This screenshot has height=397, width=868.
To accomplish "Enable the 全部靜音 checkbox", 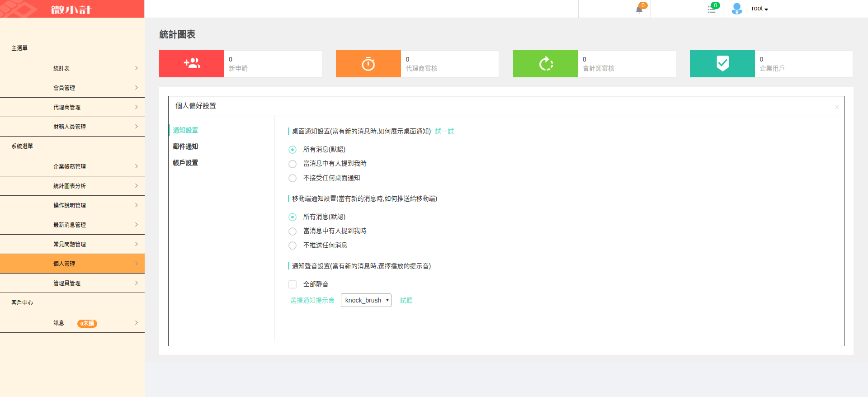I will coord(292,284).
